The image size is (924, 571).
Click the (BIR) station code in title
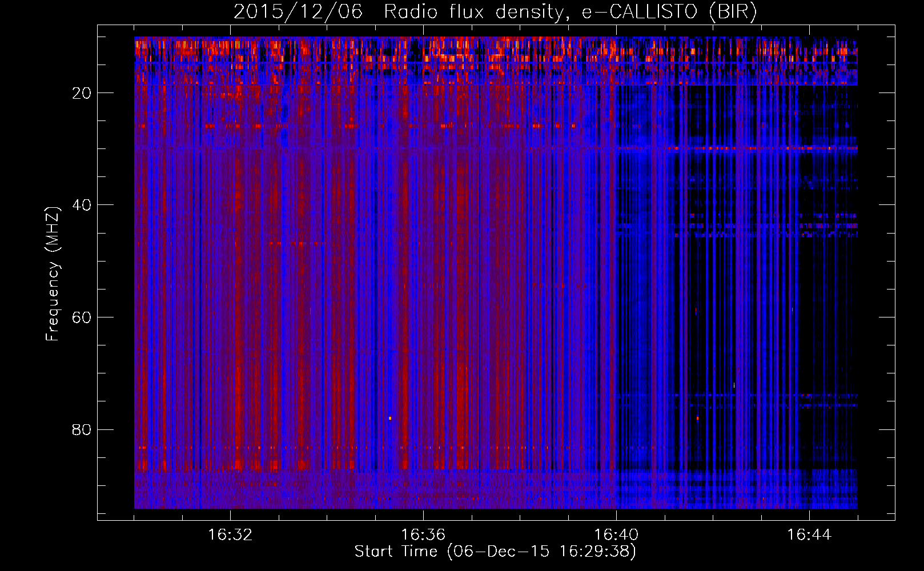click(x=733, y=12)
